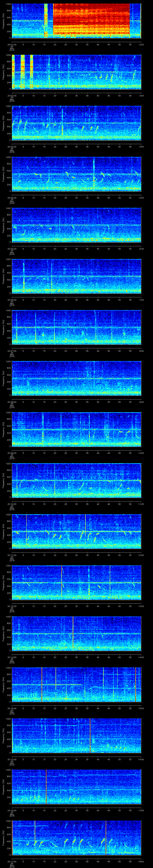Image resolution: width=153 pixels, height=868 pixels.
Task: Click the spectrogram panel starting at 20:05:00
Action: click(76, 225)
